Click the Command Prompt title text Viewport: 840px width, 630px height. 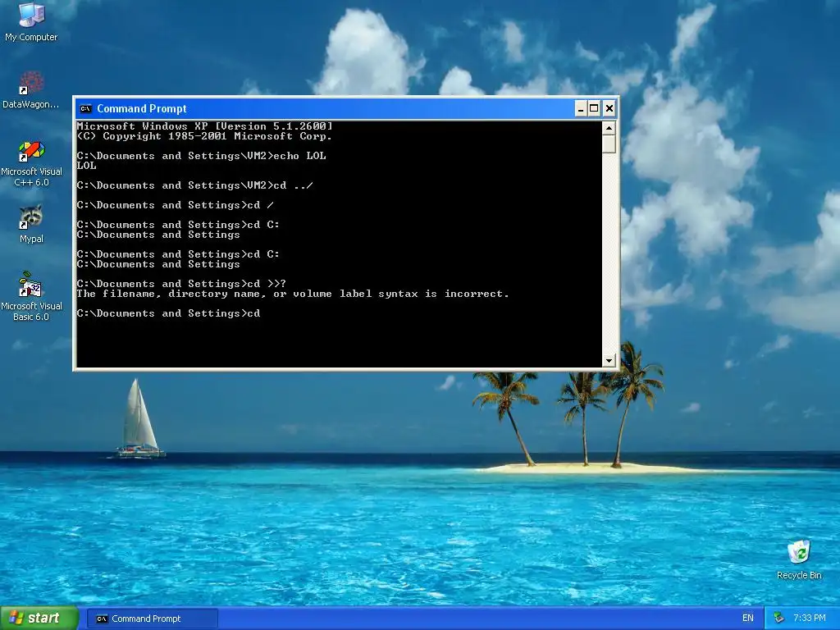pos(141,109)
